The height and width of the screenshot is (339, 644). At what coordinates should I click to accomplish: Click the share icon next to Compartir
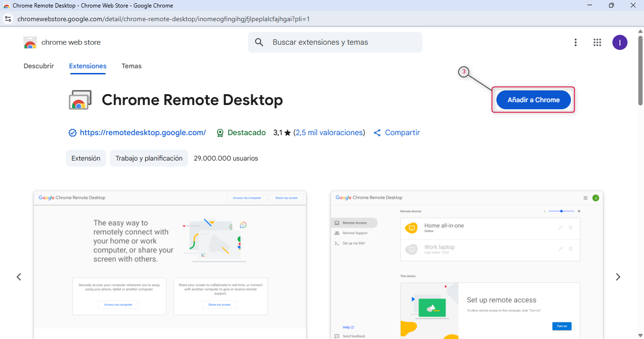coord(377,133)
